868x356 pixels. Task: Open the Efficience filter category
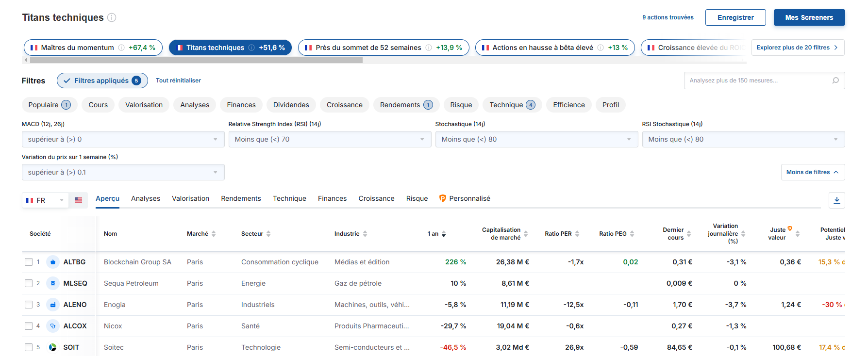pyautogui.click(x=569, y=105)
